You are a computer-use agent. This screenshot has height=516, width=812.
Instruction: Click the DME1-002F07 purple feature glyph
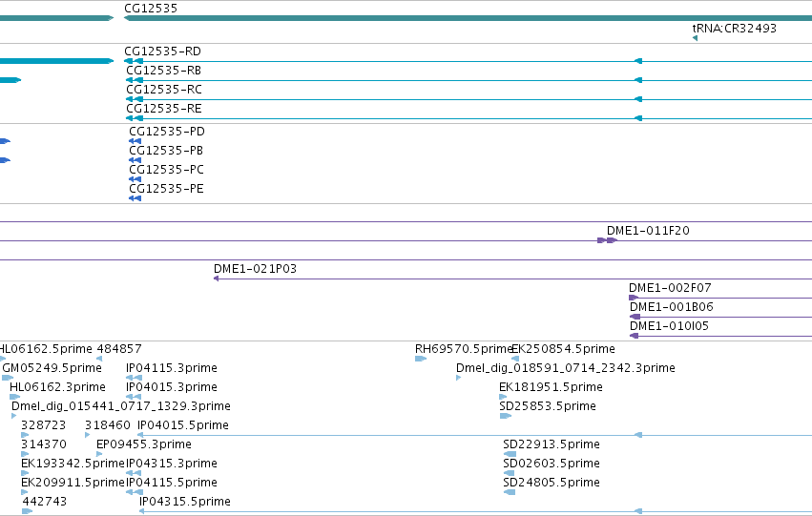(x=633, y=298)
